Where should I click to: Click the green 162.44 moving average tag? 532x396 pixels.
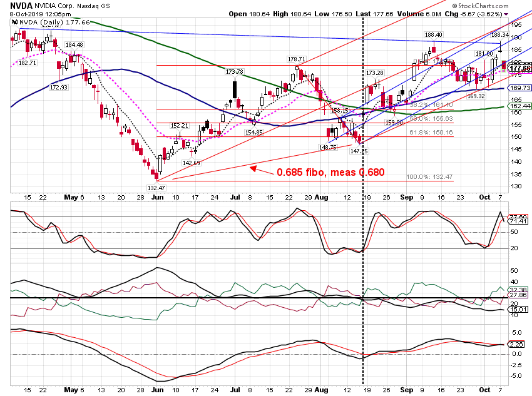[519, 106]
